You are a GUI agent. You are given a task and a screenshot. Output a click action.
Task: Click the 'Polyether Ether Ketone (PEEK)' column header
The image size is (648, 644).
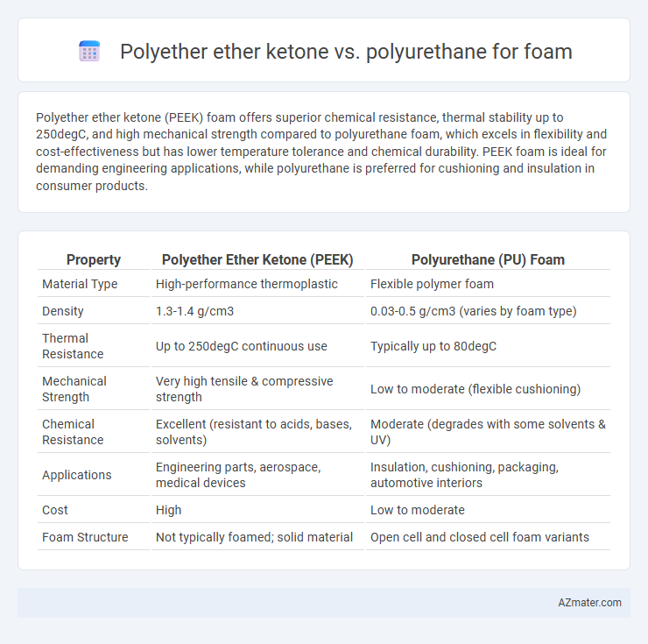pyautogui.click(x=257, y=259)
